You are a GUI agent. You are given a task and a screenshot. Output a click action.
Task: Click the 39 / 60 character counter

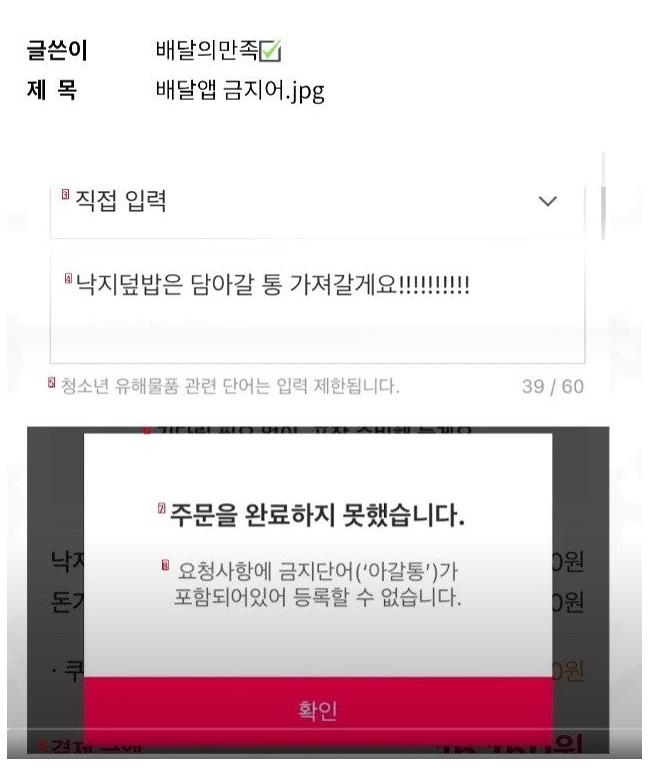tap(553, 386)
